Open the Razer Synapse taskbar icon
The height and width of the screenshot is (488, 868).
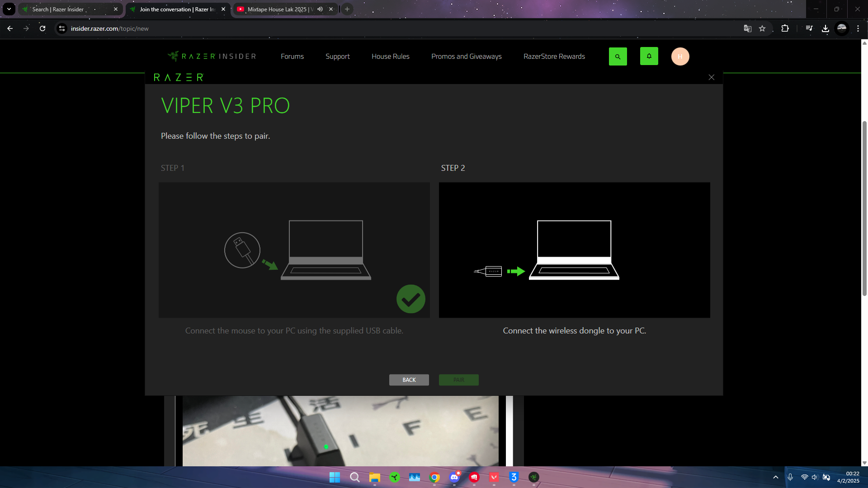tap(534, 477)
